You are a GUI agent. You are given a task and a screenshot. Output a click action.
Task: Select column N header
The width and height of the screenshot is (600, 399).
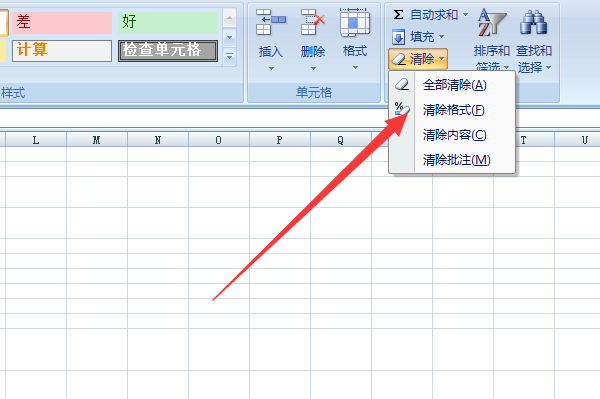click(158, 140)
